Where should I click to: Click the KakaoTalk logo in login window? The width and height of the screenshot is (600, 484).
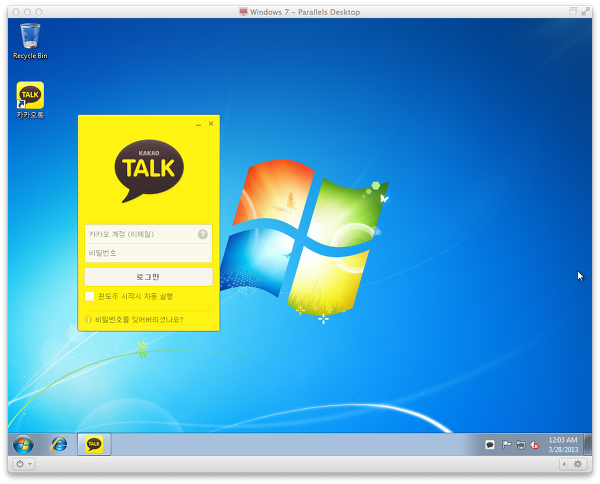pos(149,171)
